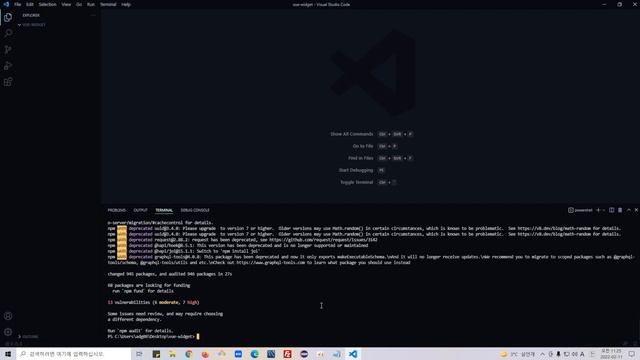
Task: Open the Help menu
Action: (x=126, y=4)
